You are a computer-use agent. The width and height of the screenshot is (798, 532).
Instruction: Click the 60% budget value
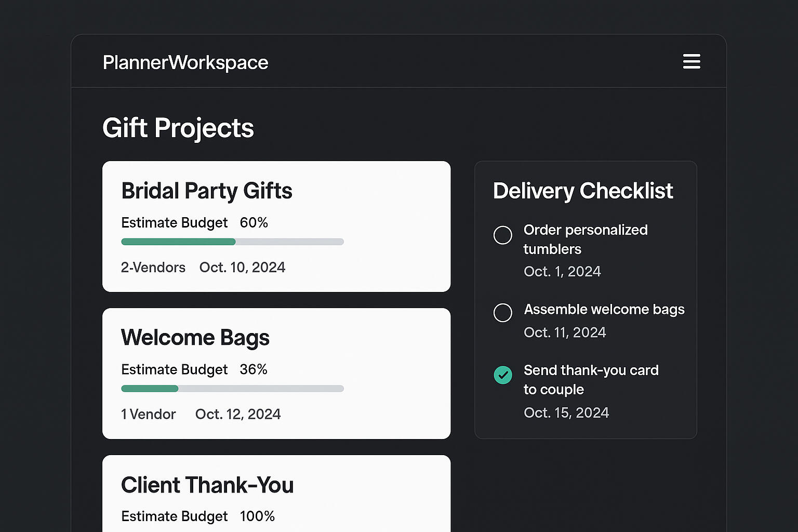254,223
